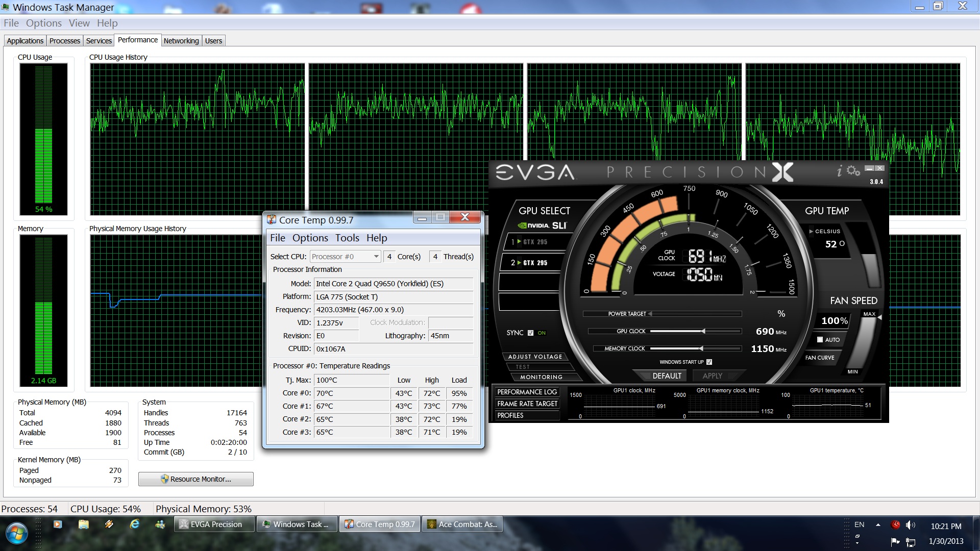Click the Resource Monitor button
Viewport: 980px width, 551px height.
pyautogui.click(x=196, y=479)
